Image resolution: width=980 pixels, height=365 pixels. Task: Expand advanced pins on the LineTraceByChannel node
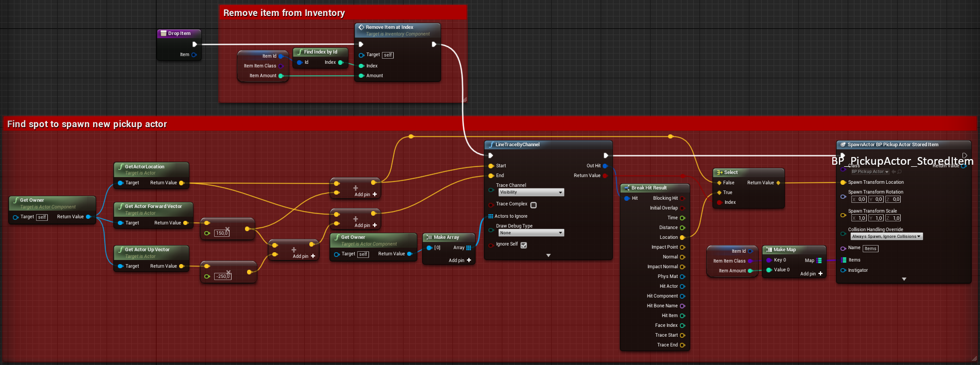[548, 255]
